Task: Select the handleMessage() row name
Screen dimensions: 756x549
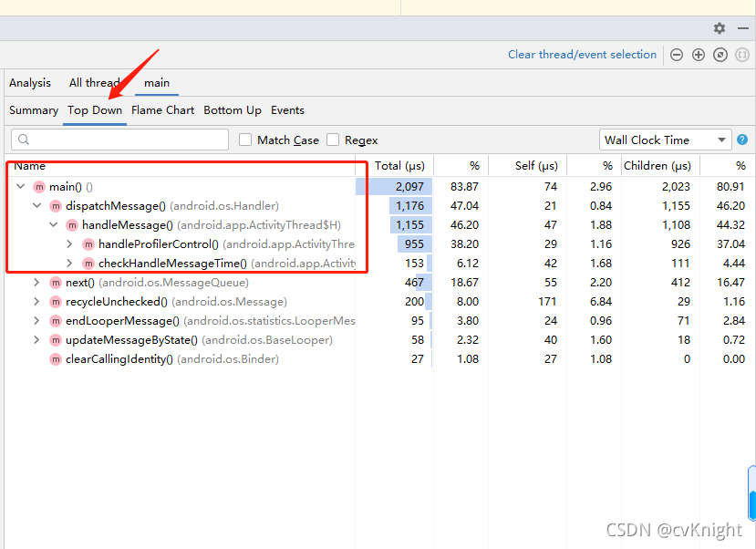Action: click(x=128, y=225)
